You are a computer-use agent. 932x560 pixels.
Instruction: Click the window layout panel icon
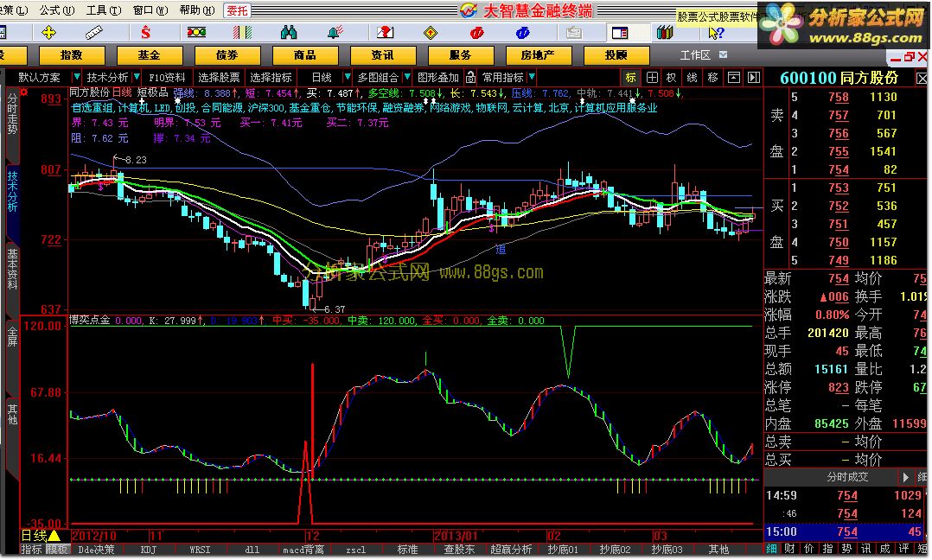click(x=620, y=33)
